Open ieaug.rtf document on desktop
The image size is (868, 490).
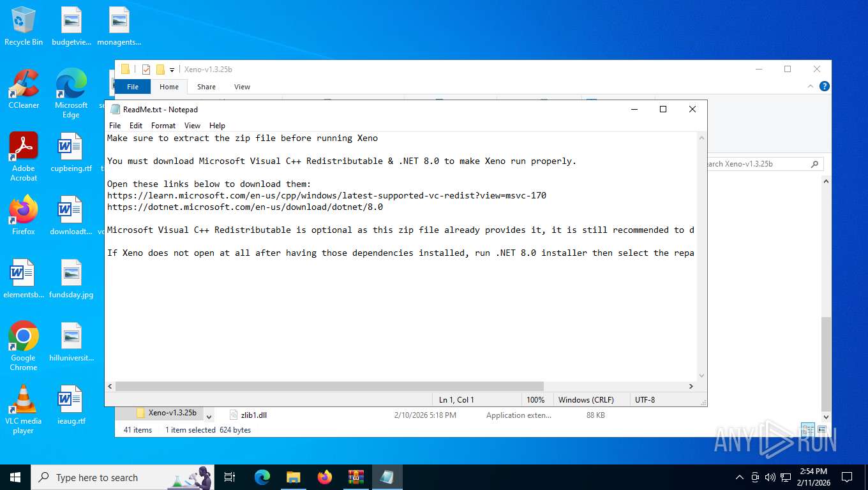click(x=71, y=405)
